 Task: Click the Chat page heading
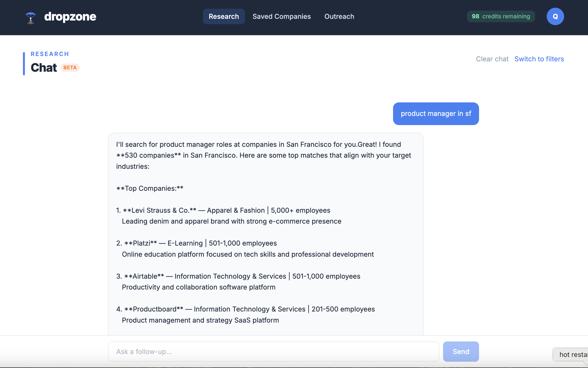[44, 68]
